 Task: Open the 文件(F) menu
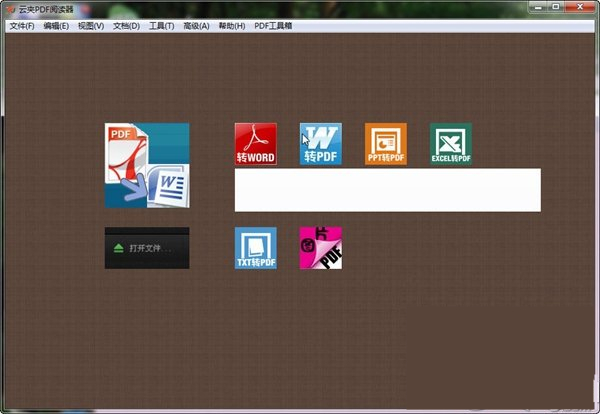(21, 26)
